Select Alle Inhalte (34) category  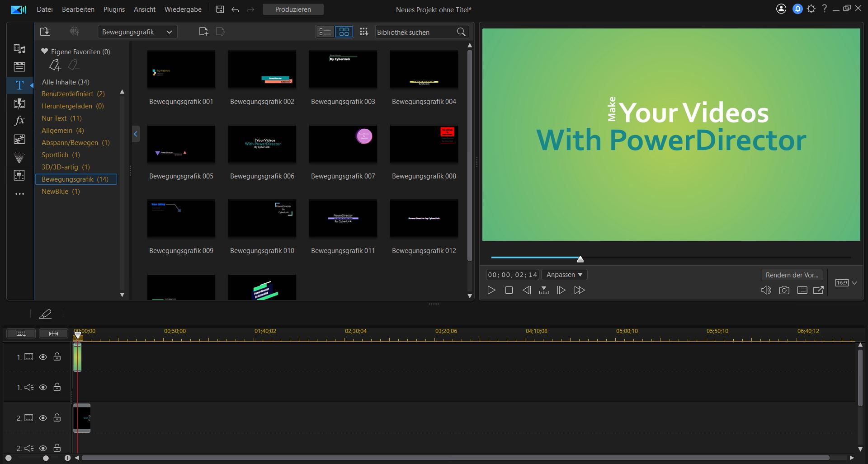pos(66,82)
